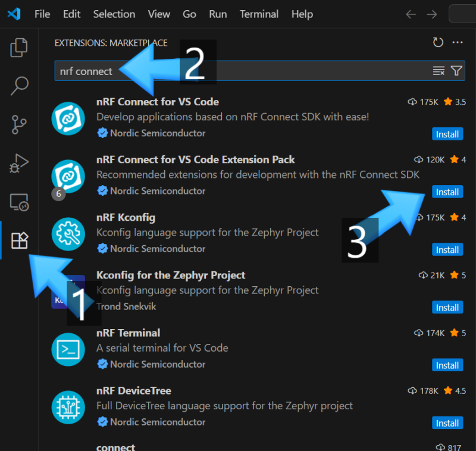Open Kconfig for the Zephyr Project title

171,275
